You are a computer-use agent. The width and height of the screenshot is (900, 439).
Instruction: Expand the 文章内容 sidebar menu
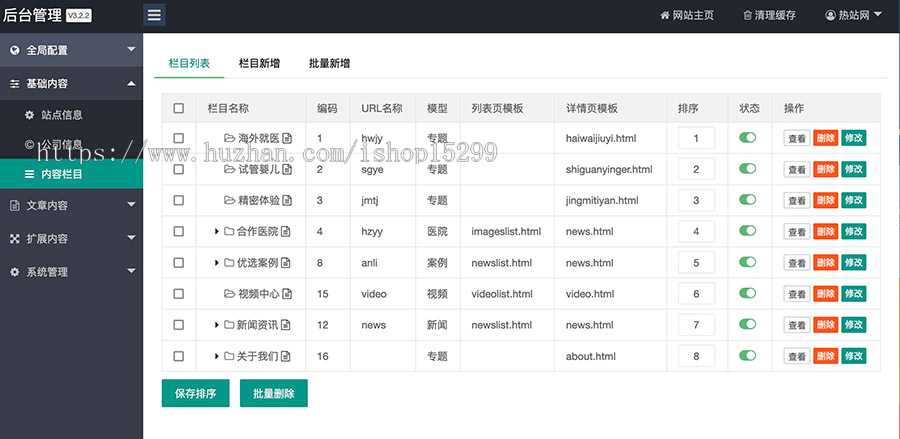coord(71,205)
